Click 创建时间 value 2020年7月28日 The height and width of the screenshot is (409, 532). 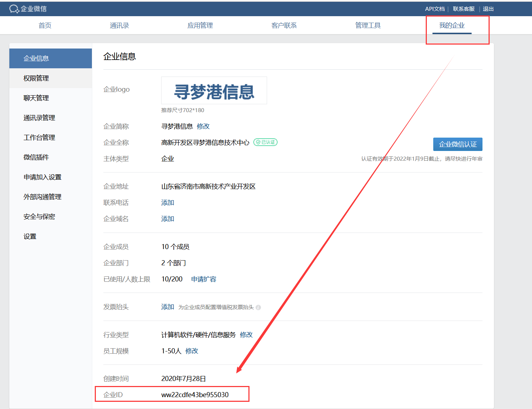coord(183,378)
